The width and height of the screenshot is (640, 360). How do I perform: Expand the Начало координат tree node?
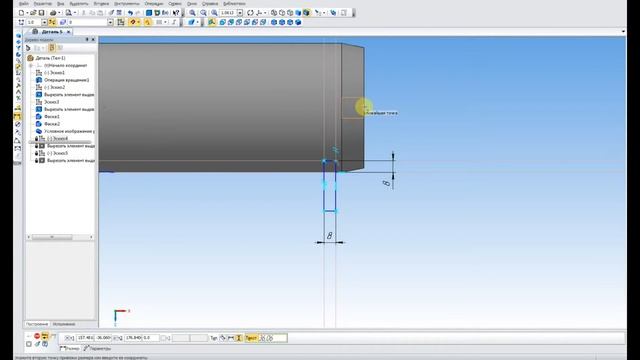(31, 65)
